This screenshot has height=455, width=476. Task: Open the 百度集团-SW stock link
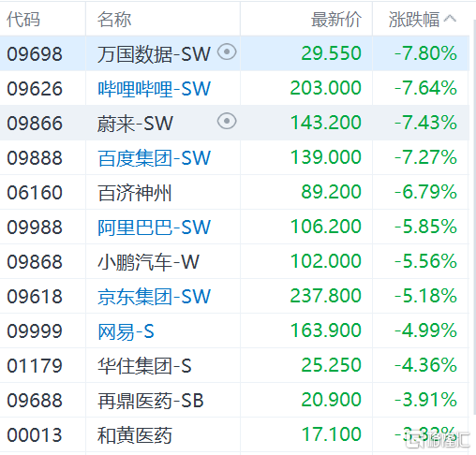[155, 157]
